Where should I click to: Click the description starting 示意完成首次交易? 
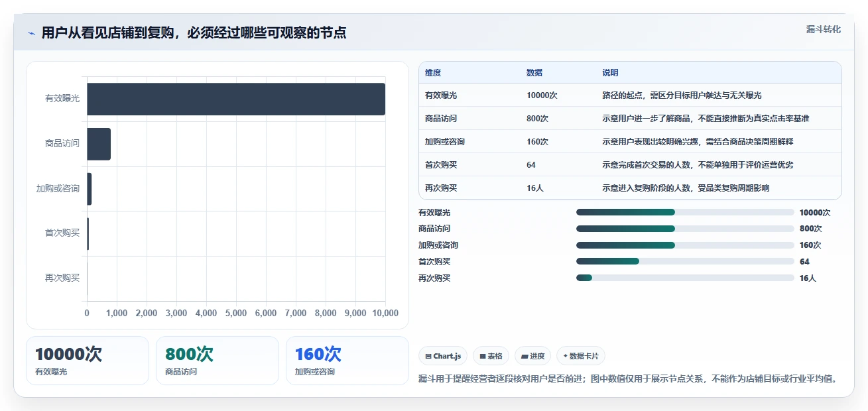coord(698,165)
